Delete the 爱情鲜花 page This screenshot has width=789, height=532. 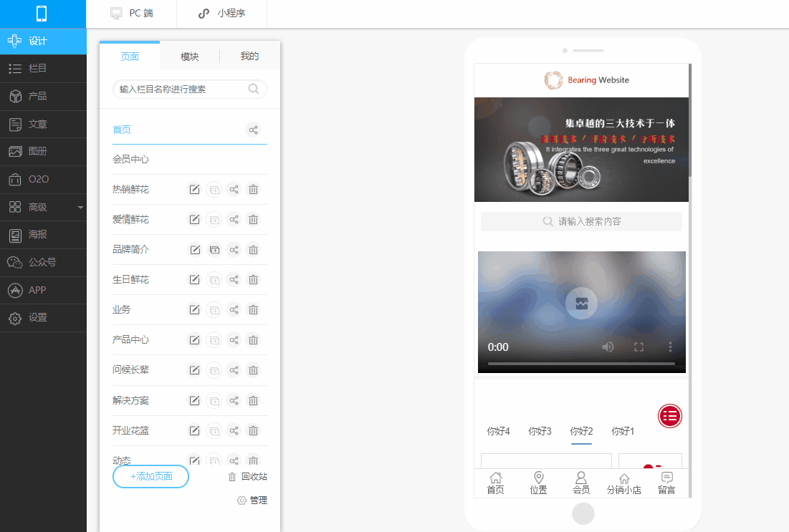pyautogui.click(x=253, y=220)
